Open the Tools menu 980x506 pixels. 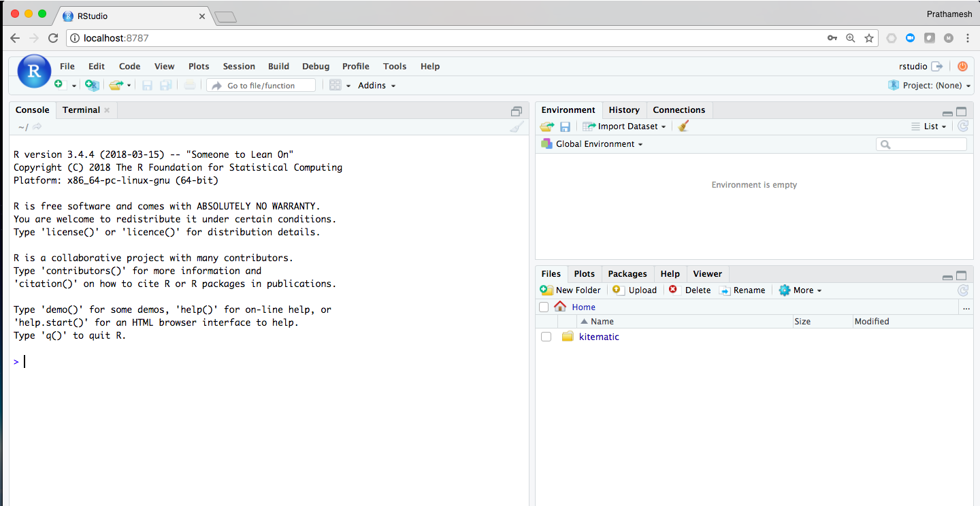[395, 66]
